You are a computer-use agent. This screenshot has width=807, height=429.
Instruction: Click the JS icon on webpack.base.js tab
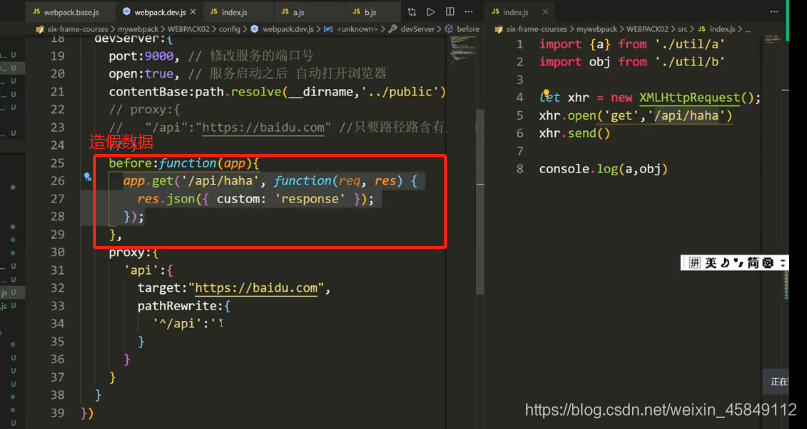pos(36,12)
